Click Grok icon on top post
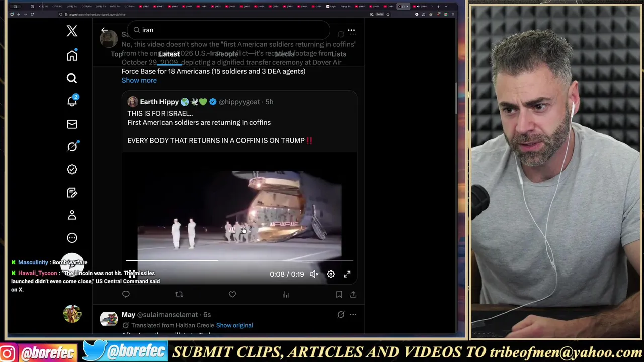 341,34
